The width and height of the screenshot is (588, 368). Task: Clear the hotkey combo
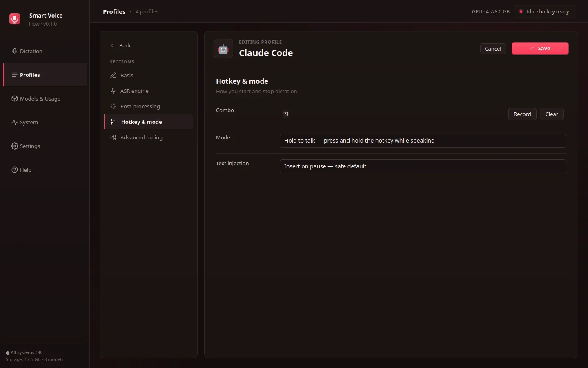coord(552,114)
